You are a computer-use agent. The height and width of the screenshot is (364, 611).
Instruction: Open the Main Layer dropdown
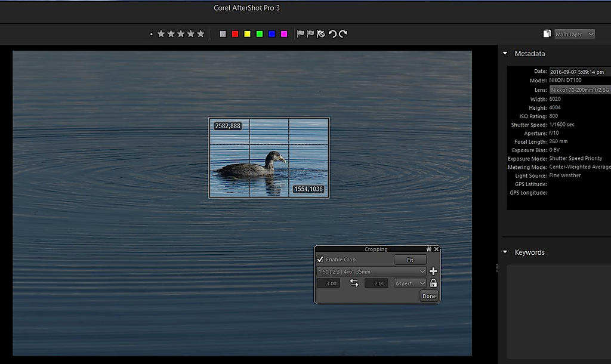click(x=575, y=34)
